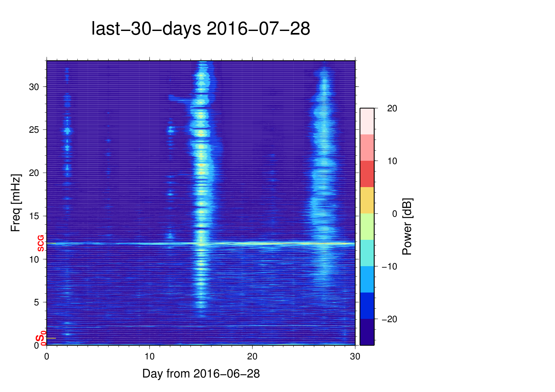Pick the turquoise segment of the colorbar
Viewport: 555px width, 392px height.
[367, 253]
